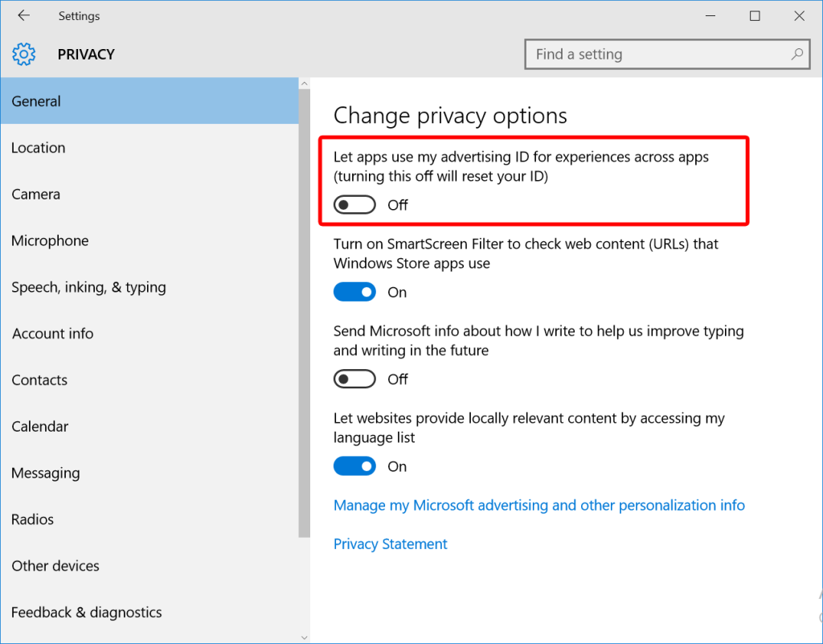Open Manage my Microsoft advertising info link
The image size is (823, 644).
pyautogui.click(x=538, y=505)
